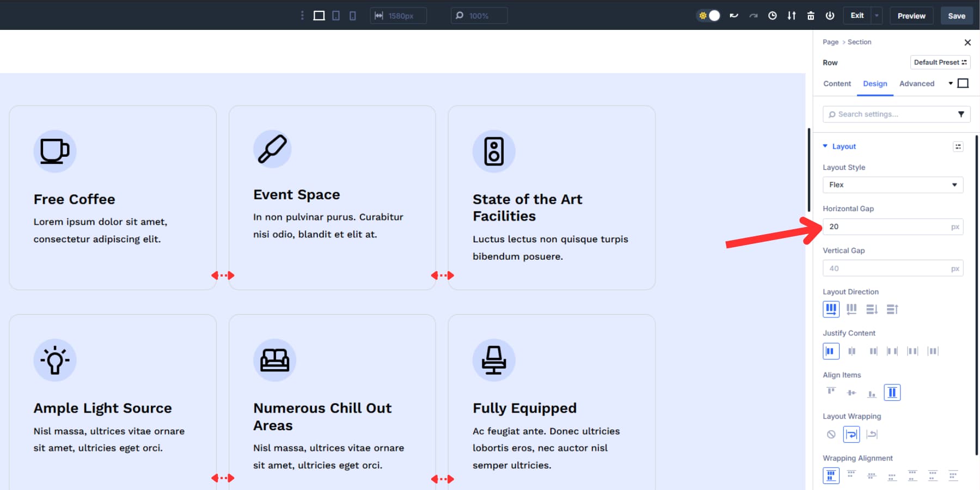The height and width of the screenshot is (490, 980).
Task: Open the search settings filter icon
Action: point(961,114)
